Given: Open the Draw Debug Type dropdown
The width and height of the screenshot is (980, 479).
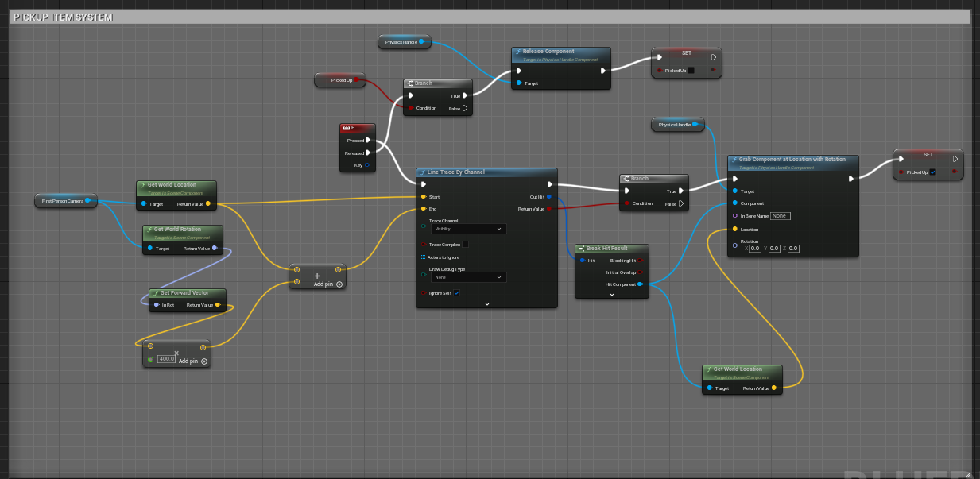Looking at the screenshot, I should 468,277.
